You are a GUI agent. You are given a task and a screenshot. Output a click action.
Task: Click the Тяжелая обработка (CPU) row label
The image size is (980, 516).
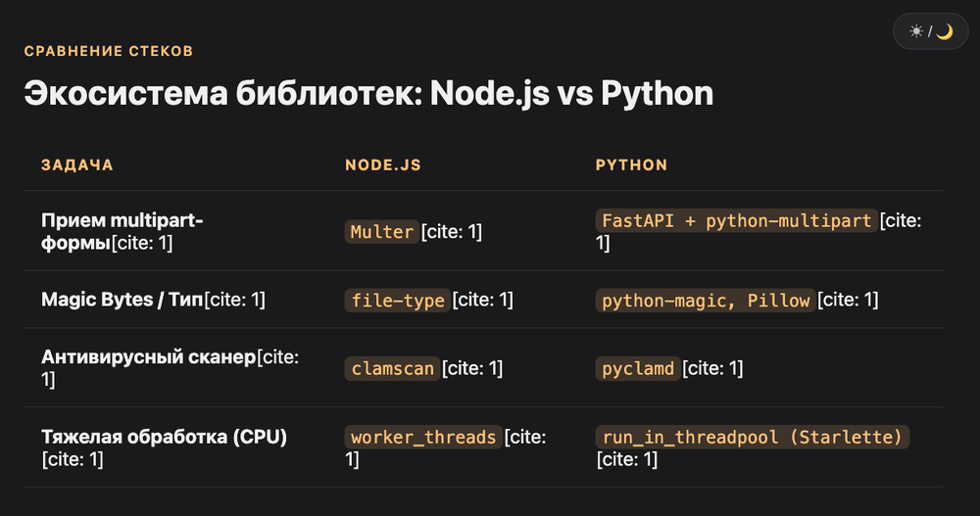click(164, 437)
